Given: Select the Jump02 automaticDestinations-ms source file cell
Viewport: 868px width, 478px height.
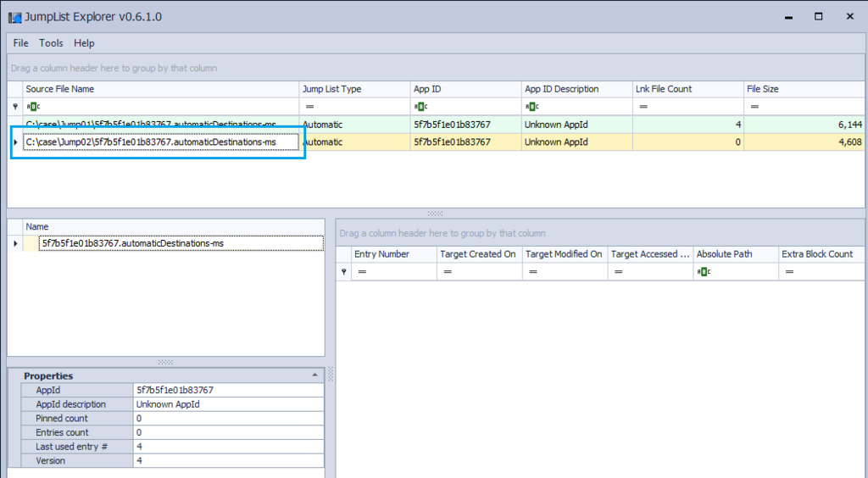Looking at the screenshot, I should [160, 142].
